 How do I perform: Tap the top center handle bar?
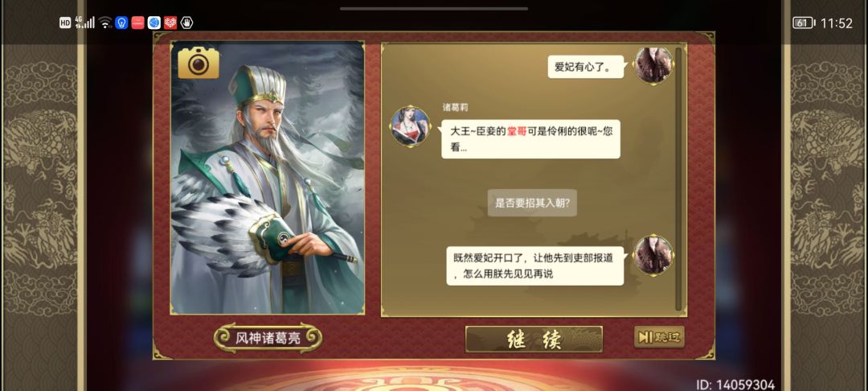434,8
